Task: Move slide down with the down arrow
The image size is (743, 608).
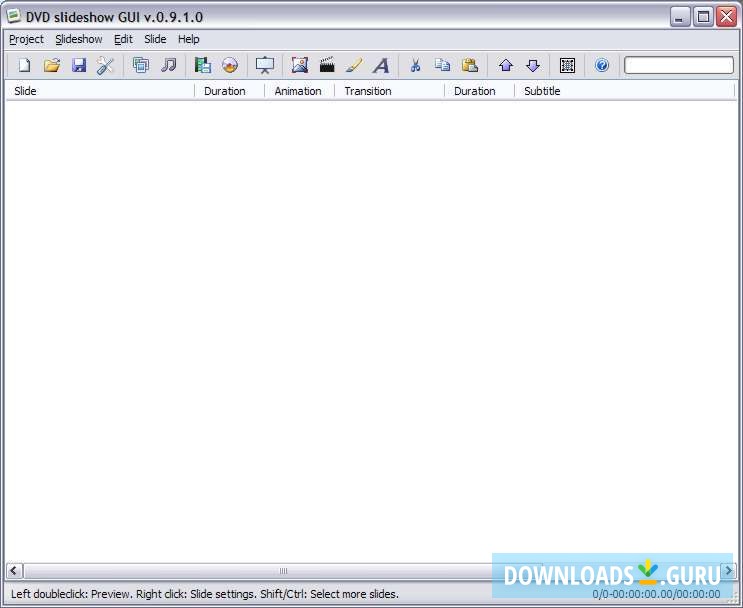Action: (533, 65)
